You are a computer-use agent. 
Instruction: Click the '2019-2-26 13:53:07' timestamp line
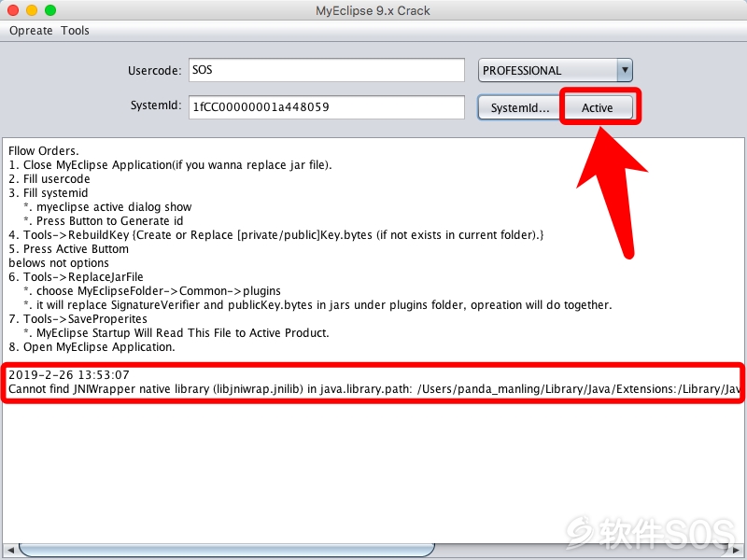[69, 375]
